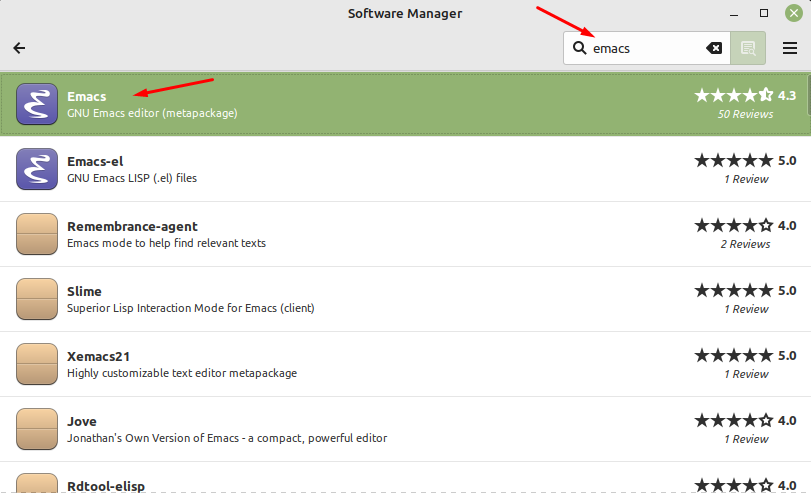Click into the emacs search field
811x493 pixels.
tap(647, 48)
